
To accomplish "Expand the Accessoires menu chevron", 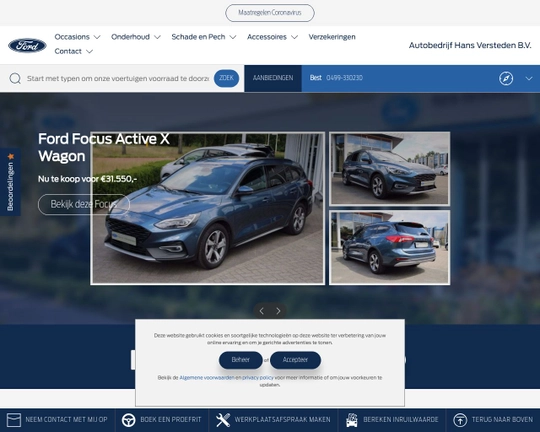I will (294, 37).
